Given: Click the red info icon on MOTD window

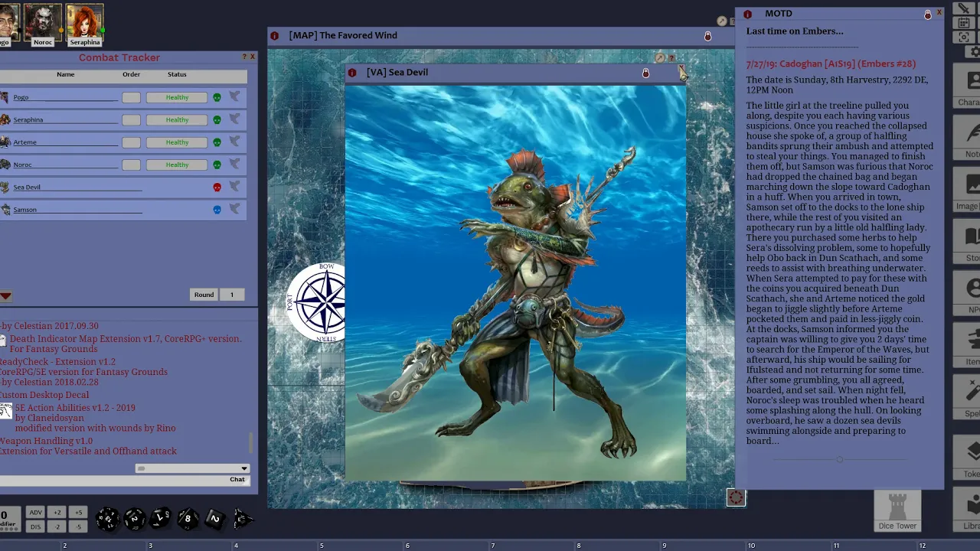Looking at the screenshot, I should pos(748,14).
